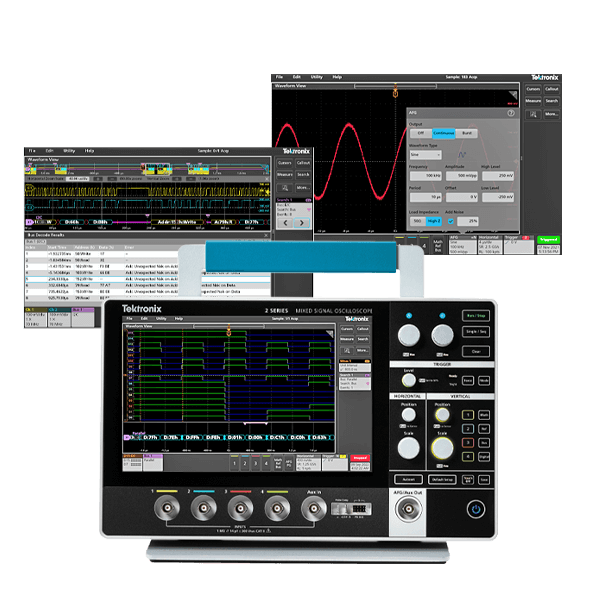This screenshot has height=600, width=600.
Task: Set Load Impedance to High Z
Action: (x=435, y=220)
